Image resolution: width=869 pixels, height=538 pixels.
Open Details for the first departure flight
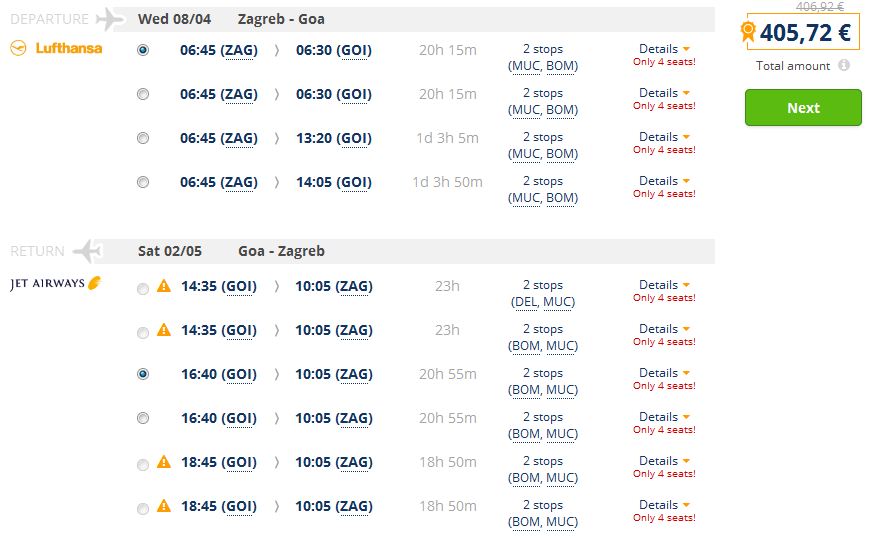tap(664, 49)
